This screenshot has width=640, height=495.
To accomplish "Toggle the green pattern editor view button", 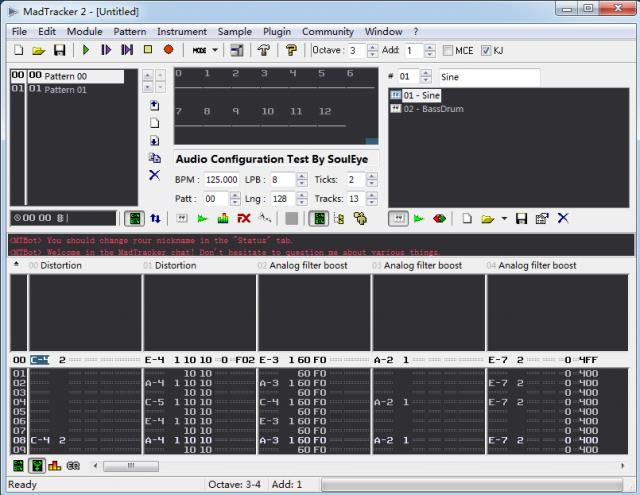I will tap(134, 218).
